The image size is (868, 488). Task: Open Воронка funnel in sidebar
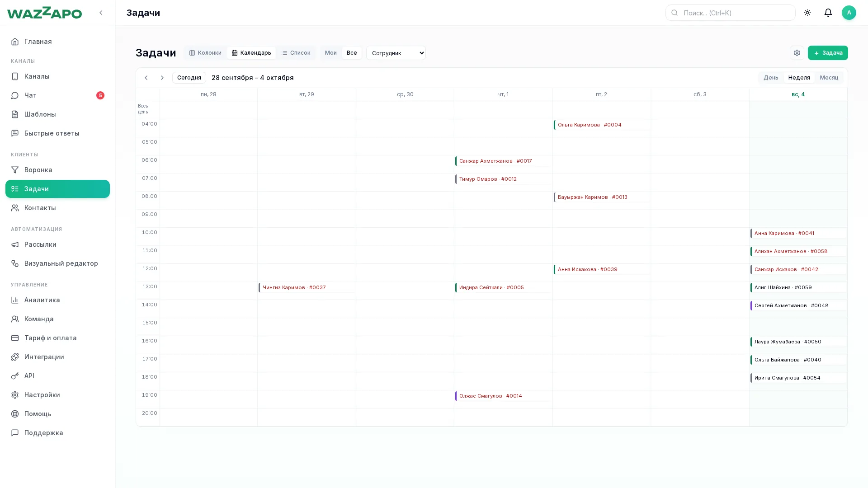[57, 170]
